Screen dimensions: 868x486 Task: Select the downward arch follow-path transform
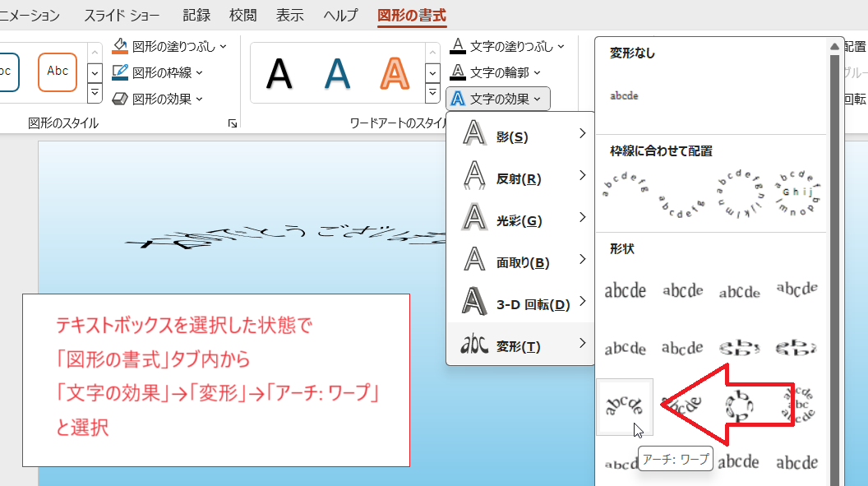pyautogui.click(x=682, y=206)
